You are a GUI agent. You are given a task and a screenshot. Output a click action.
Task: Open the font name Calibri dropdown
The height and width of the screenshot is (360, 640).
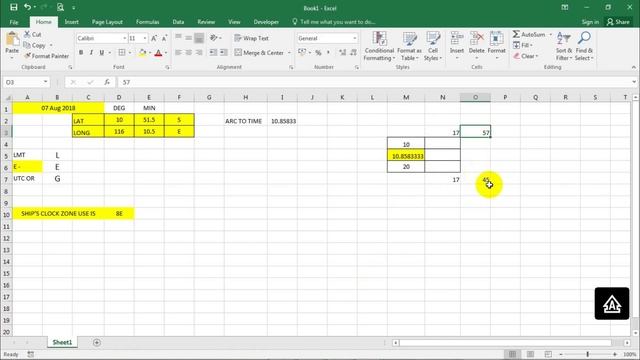coord(124,38)
